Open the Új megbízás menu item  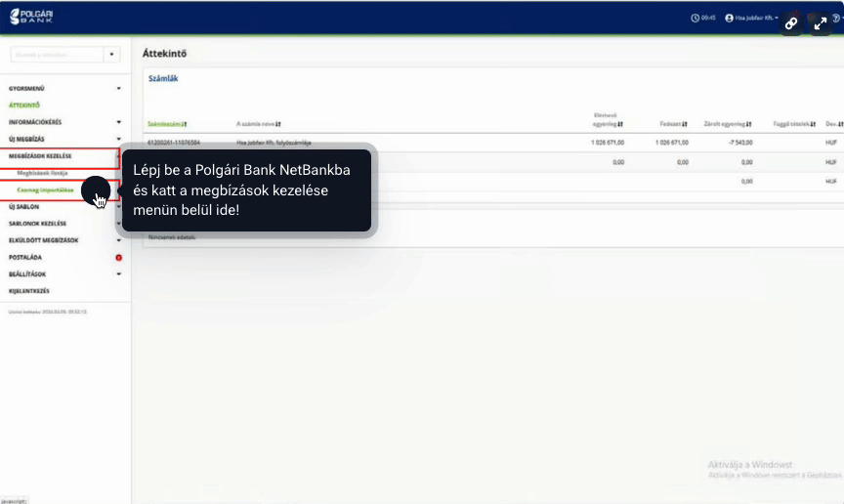[x=26, y=139]
